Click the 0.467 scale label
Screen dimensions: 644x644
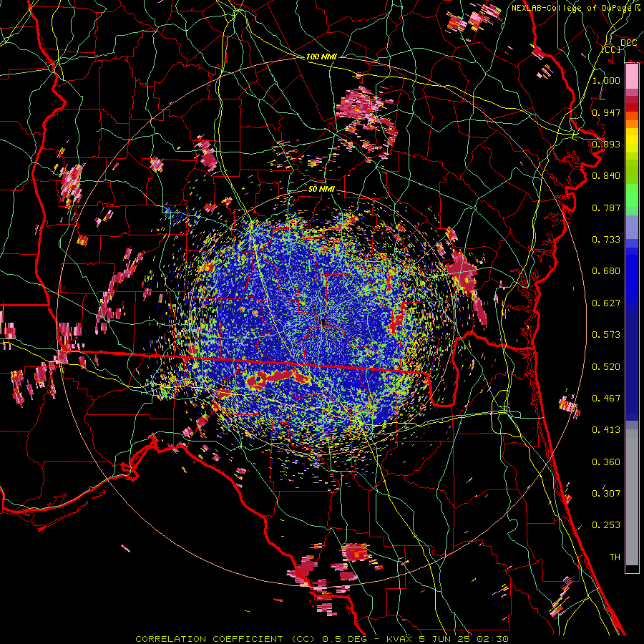(606, 399)
